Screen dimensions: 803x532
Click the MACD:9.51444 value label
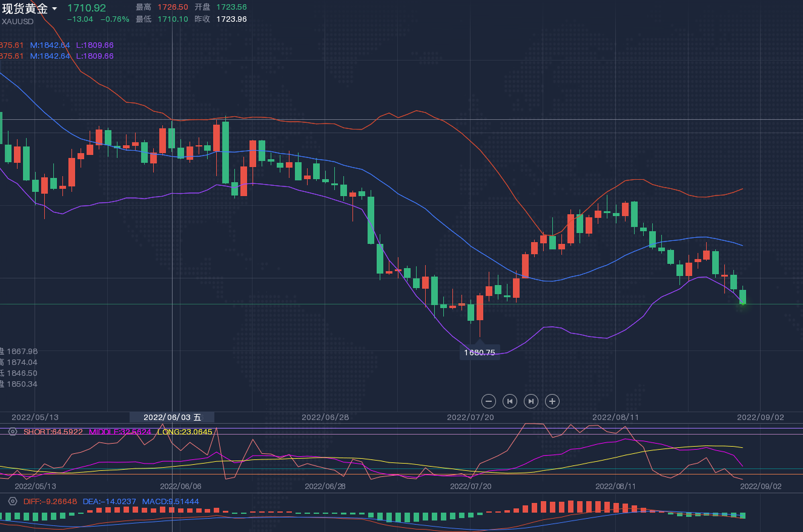pyautogui.click(x=170, y=501)
